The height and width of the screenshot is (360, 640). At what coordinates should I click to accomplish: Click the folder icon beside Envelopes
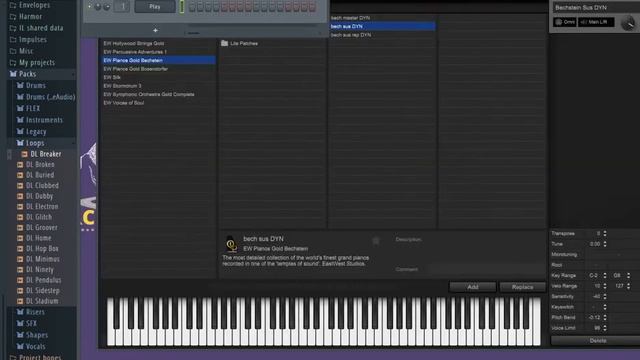[13, 5]
